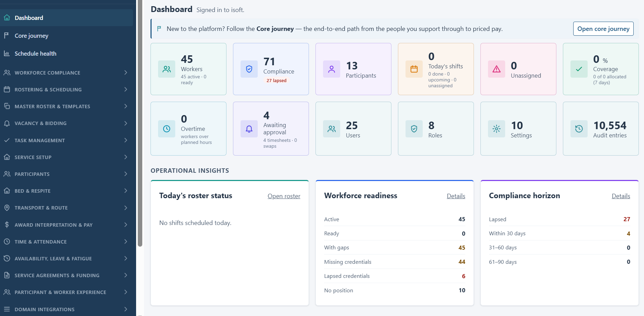Click the Compliance shield icon

click(249, 69)
